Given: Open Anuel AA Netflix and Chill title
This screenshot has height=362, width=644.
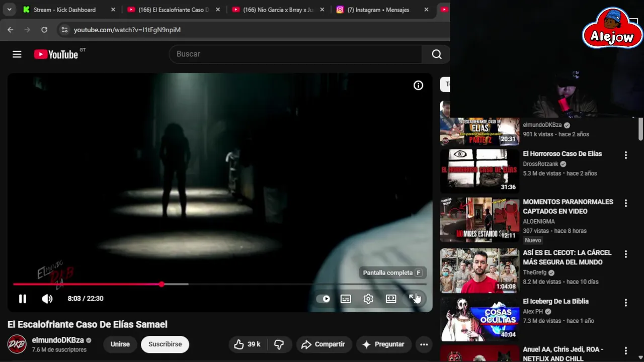Looking at the screenshot, I should (563, 354).
